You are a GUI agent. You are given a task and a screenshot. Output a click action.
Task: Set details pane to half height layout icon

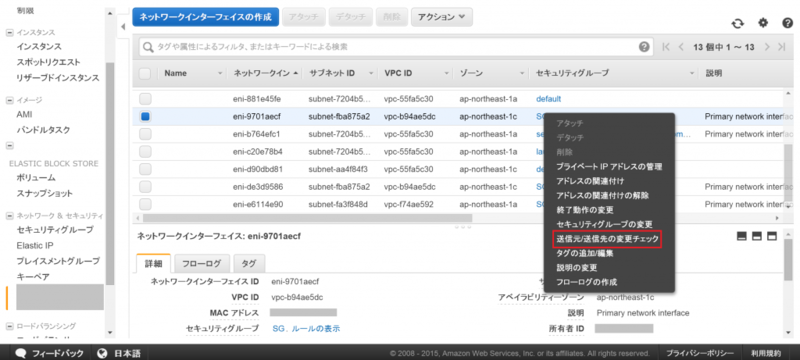coord(757,236)
